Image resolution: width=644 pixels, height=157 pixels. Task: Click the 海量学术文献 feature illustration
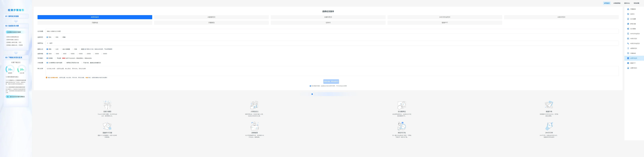(107, 126)
